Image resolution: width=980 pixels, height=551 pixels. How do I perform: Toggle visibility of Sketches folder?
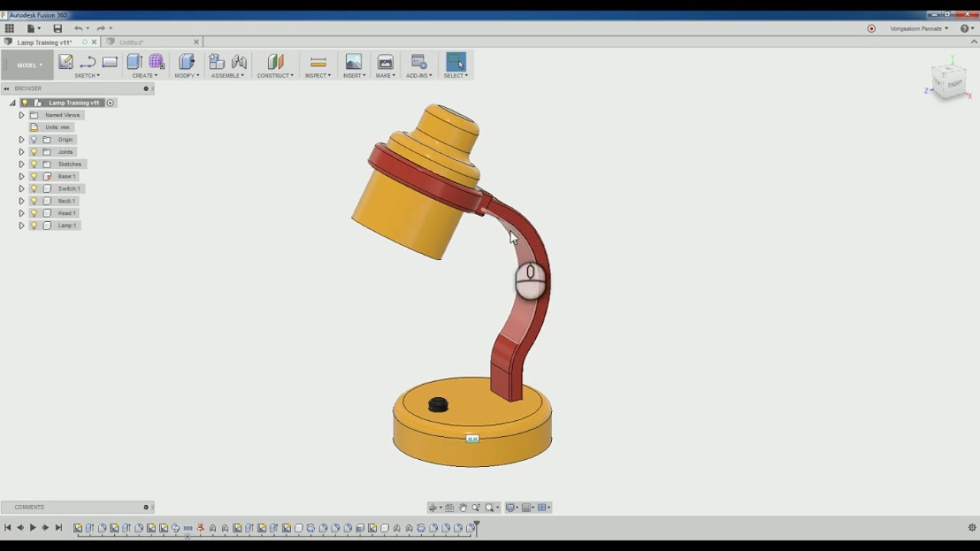pyautogui.click(x=34, y=164)
